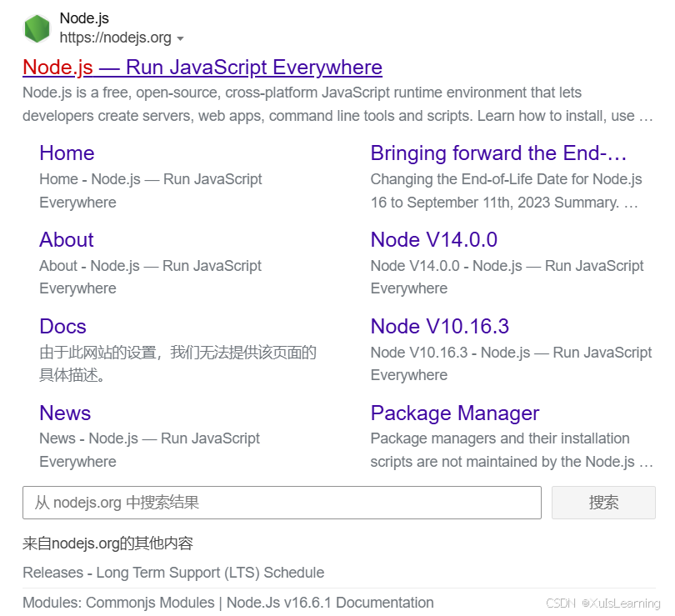Click the 'About - Node.js' snippet text
This screenshot has height=616, width=675.
point(151,278)
